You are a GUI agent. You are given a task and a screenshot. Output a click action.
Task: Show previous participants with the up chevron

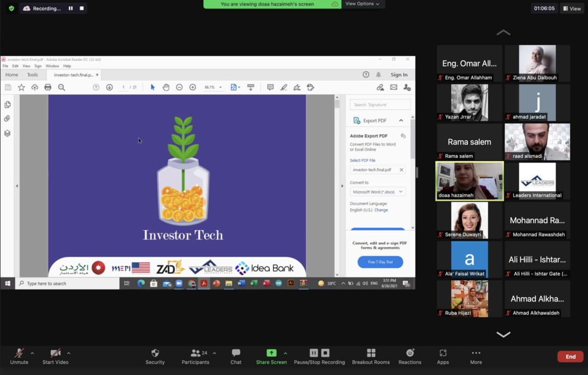pos(503,33)
